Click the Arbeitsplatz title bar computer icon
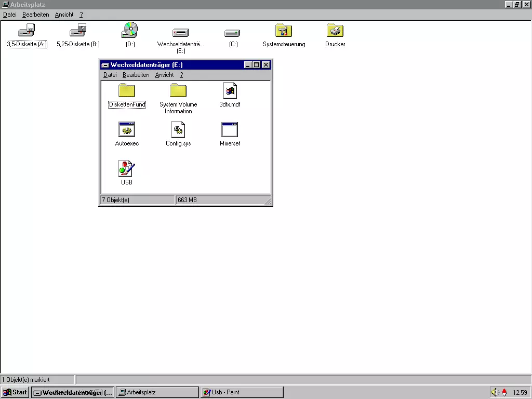 tap(5, 4)
